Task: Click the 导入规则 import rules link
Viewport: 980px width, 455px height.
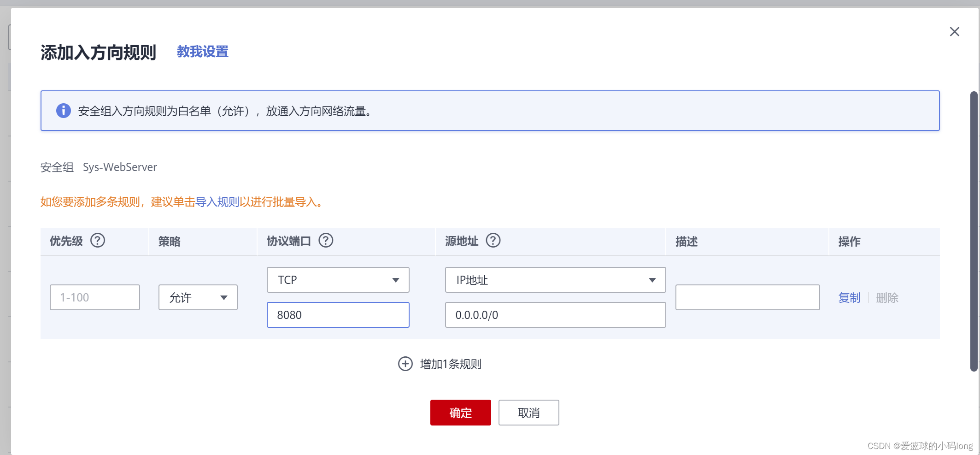Action: pyautogui.click(x=217, y=202)
